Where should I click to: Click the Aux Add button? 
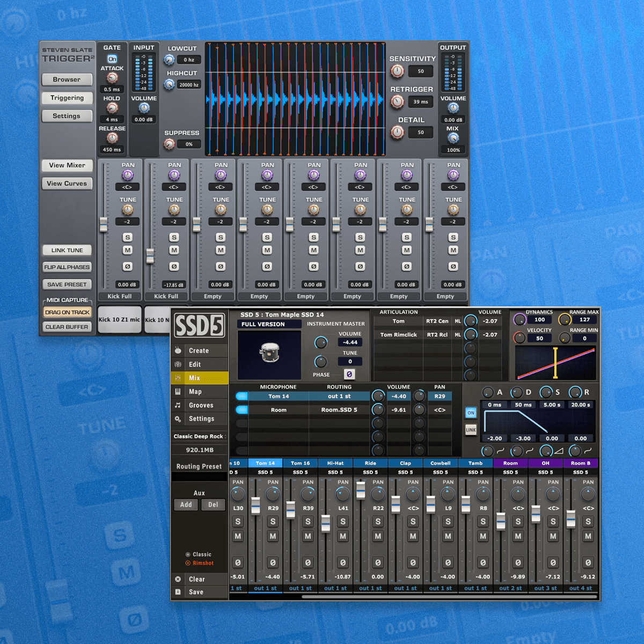[x=186, y=504]
